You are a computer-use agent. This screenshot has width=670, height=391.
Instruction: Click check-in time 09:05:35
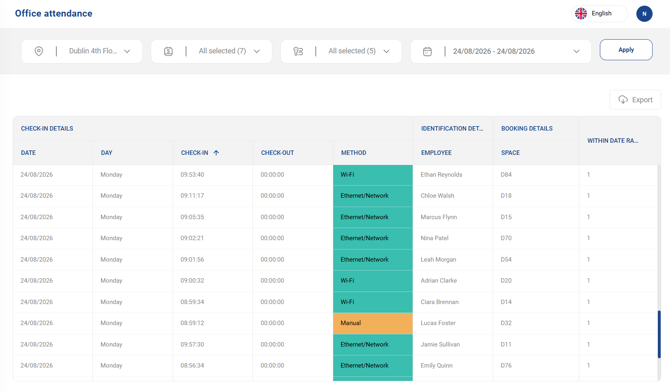point(192,217)
